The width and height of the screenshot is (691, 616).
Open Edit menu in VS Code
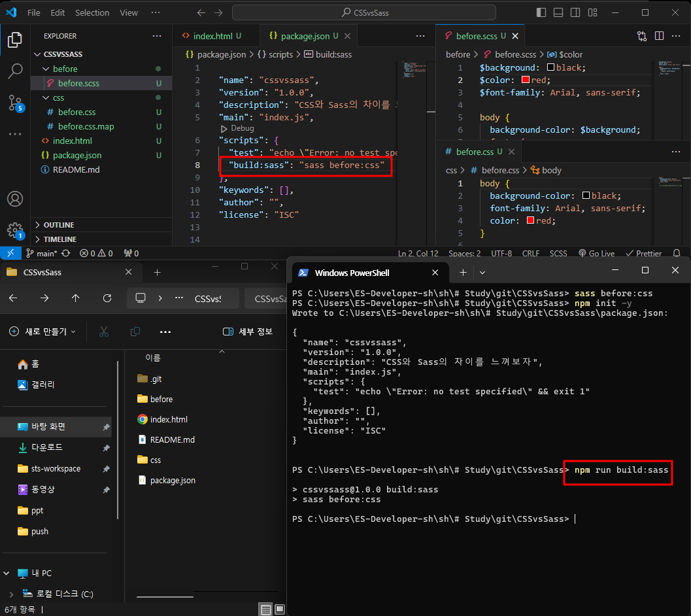pyautogui.click(x=58, y=13)
